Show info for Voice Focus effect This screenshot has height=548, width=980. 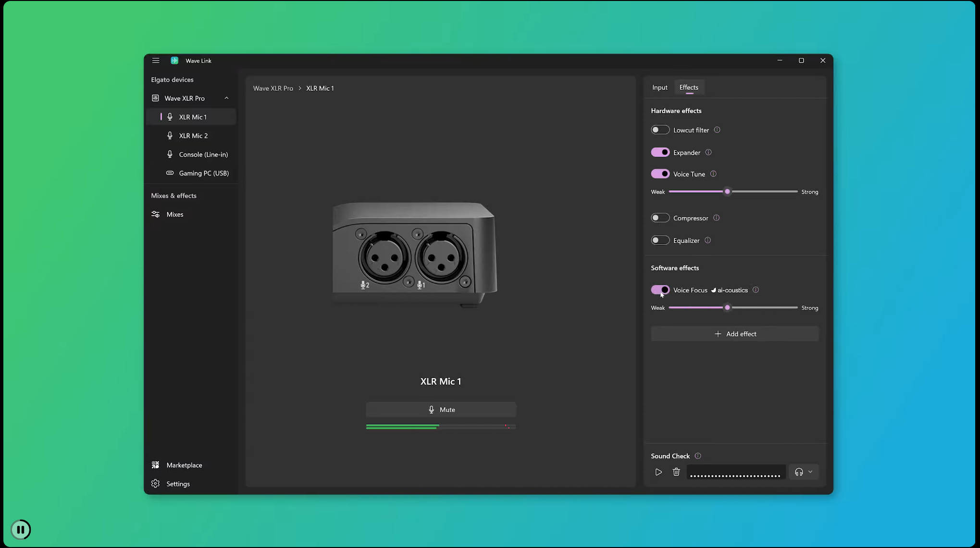coord(756,290)
